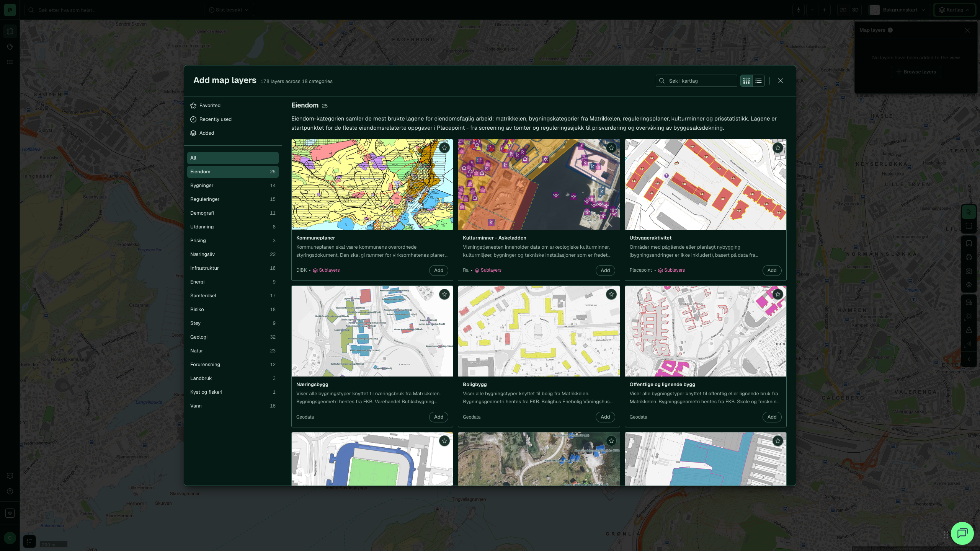Open the Favorited layers section
980x551 pixels.
pos(233,106)
